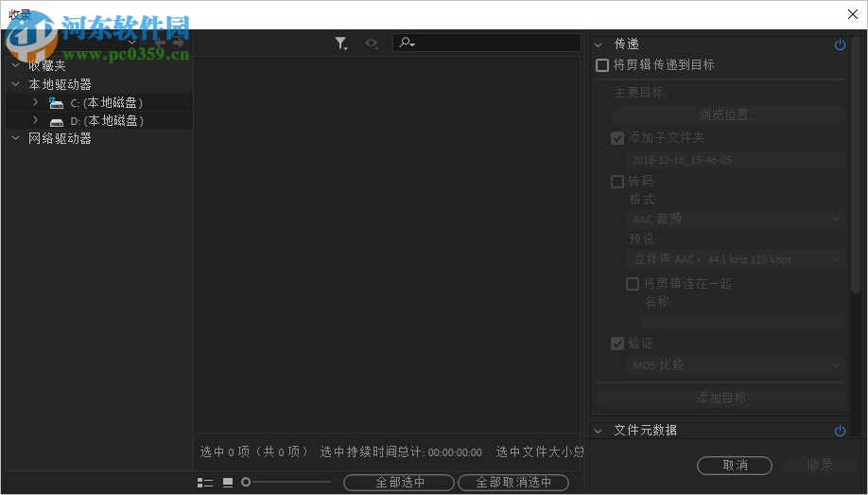This screenshot has width=868, height=495.
Task: Click the subfolder name field 2018-12-16_15-46-05
Action: (x=736, y=160)
